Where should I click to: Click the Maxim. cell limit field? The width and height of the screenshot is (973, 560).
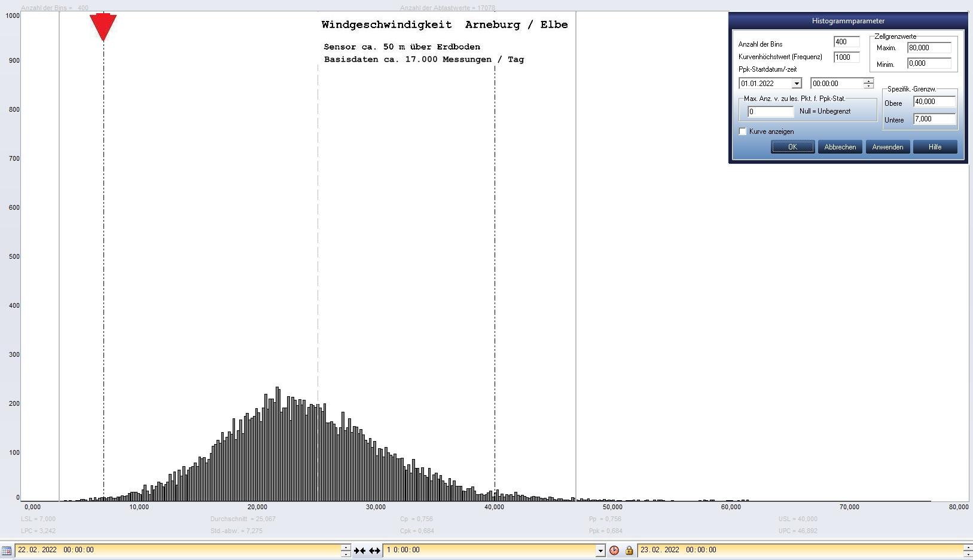click(929, 48)
